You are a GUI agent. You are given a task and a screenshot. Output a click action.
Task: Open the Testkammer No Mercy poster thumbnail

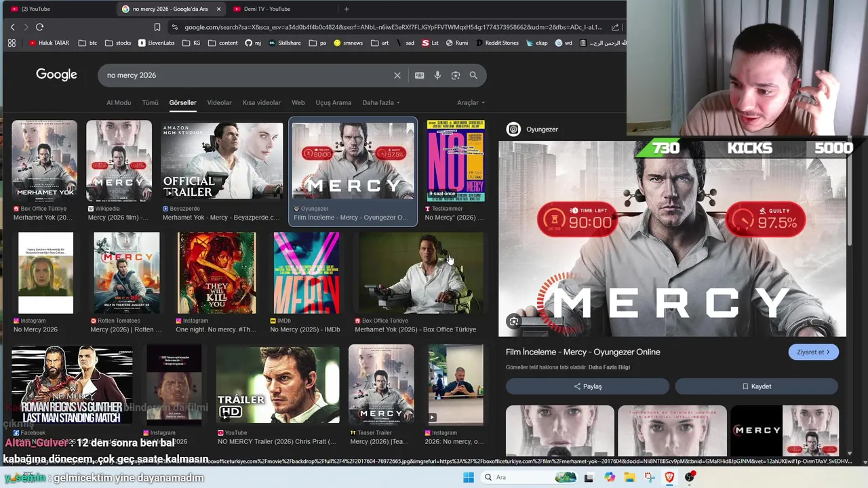point(456,161)
